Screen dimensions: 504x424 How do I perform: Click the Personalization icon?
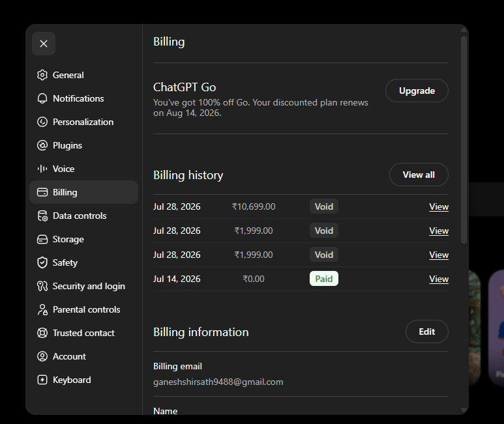tap(42, 122)
